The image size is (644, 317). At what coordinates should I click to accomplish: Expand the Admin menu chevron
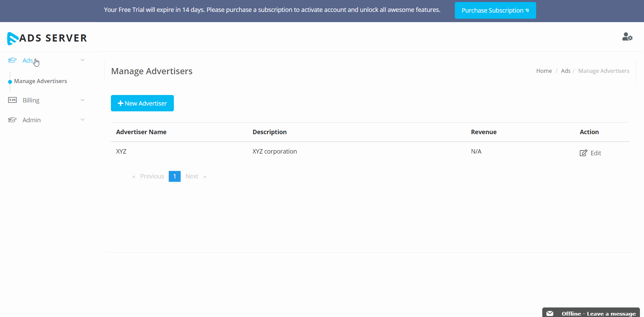[82, 120]
